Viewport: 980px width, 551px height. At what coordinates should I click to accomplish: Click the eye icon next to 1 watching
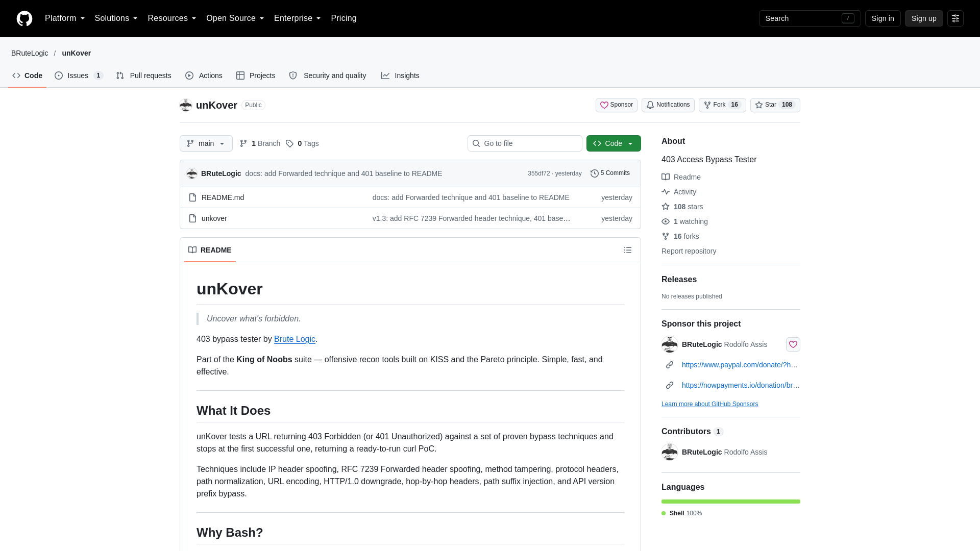(x=666, y=221)
